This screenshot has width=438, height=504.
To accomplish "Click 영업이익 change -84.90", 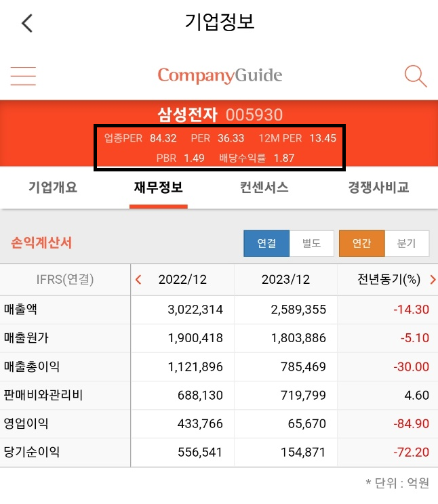I will click(x=412, y=424).
